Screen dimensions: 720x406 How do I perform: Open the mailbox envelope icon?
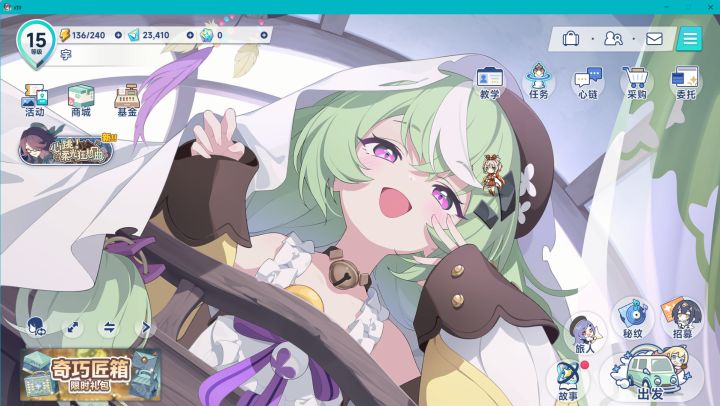click(x=654, y=39)
